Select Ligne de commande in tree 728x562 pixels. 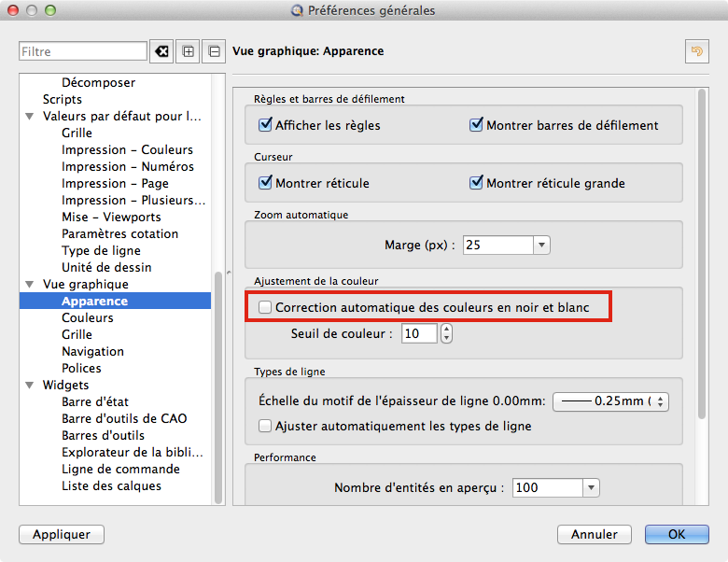pos(120,470)
